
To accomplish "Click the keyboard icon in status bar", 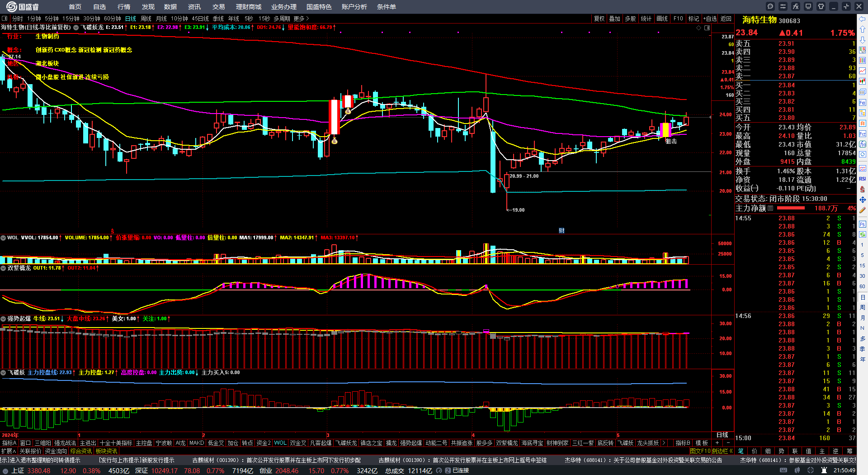I will (783, 470).
